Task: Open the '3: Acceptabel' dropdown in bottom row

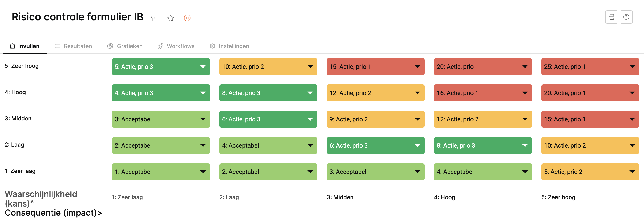Action: coord(375,172)
